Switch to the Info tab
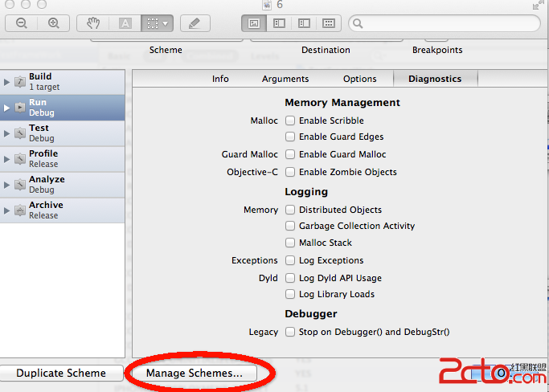This screenshot has height=392, width=549. coord(220,79)
